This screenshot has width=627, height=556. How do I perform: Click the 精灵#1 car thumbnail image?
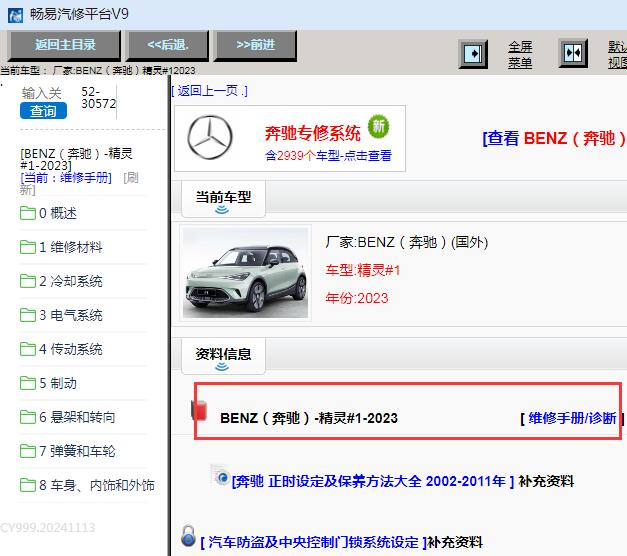point(246,273)
